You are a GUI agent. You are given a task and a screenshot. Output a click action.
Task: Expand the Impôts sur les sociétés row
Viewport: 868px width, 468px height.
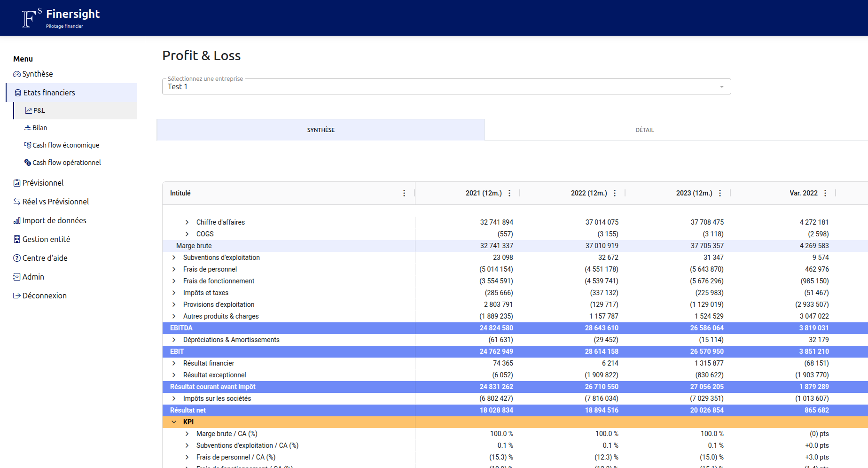coord(174,398)
